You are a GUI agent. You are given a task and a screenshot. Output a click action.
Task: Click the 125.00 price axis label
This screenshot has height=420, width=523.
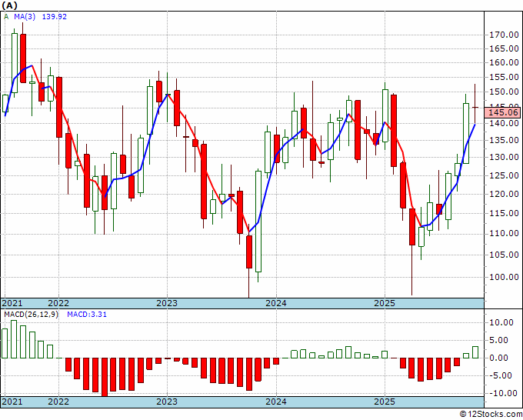[504, 175]
